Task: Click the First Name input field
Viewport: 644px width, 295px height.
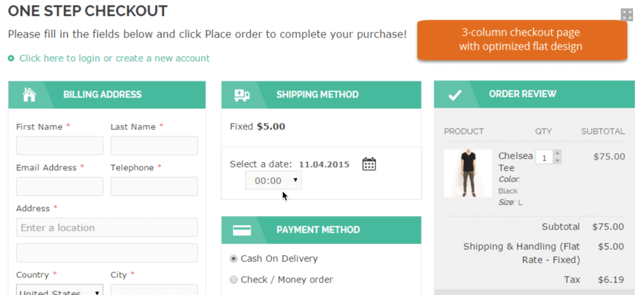Action: coord(59,146)
